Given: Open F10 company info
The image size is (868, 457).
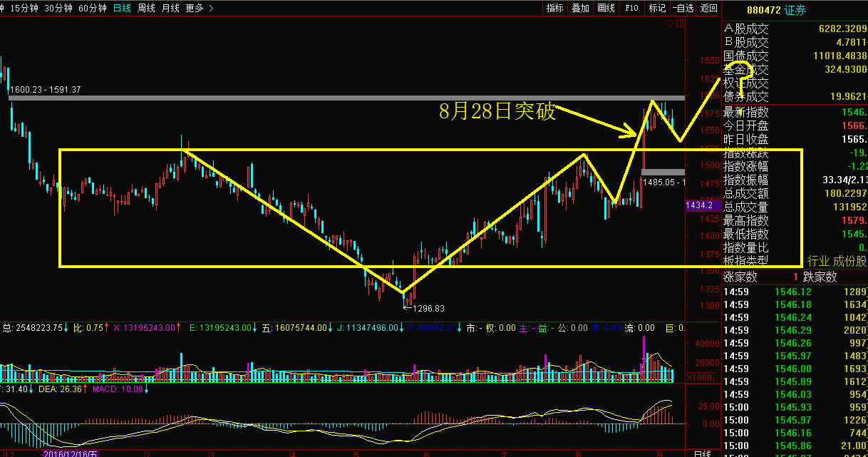Looking at the screenshot, I should [x=631, y=8].
